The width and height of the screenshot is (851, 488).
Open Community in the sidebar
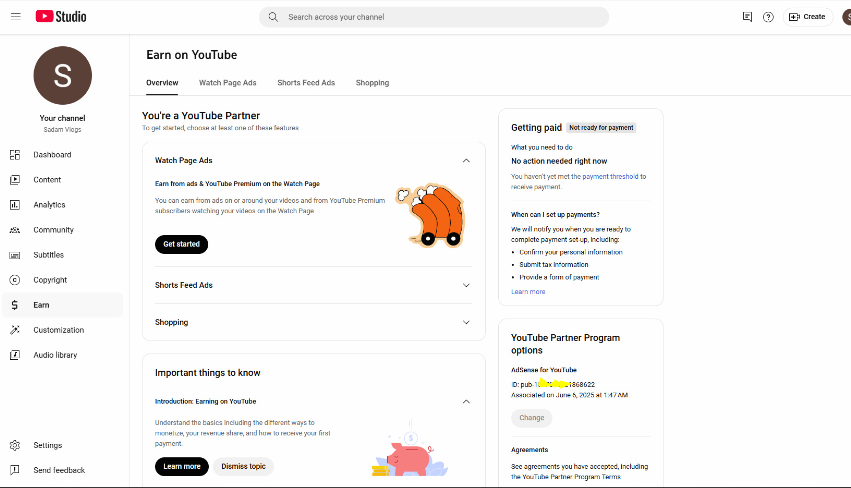pos(62,230)
